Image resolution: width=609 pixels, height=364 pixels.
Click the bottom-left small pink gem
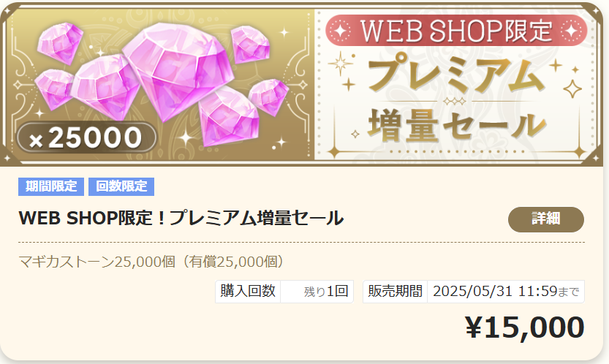click(54, 89)
